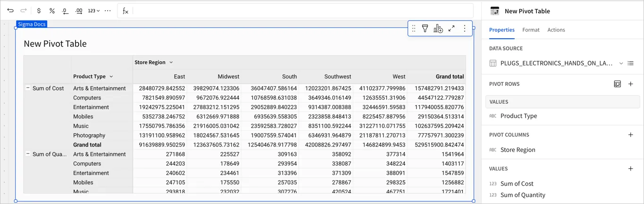Screen dimensions: 644x204
Task: Click the Photography row under Sum of Cost
Action: point(89,135)
